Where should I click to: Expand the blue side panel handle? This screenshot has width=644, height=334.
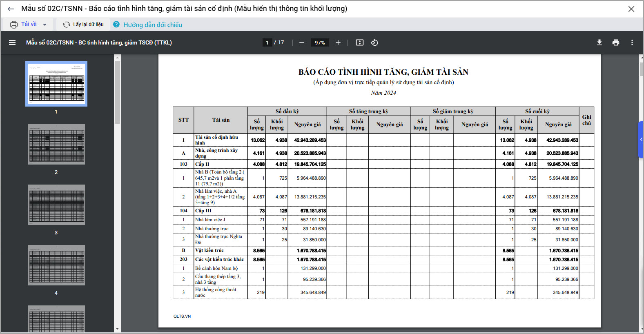point(641,139)
